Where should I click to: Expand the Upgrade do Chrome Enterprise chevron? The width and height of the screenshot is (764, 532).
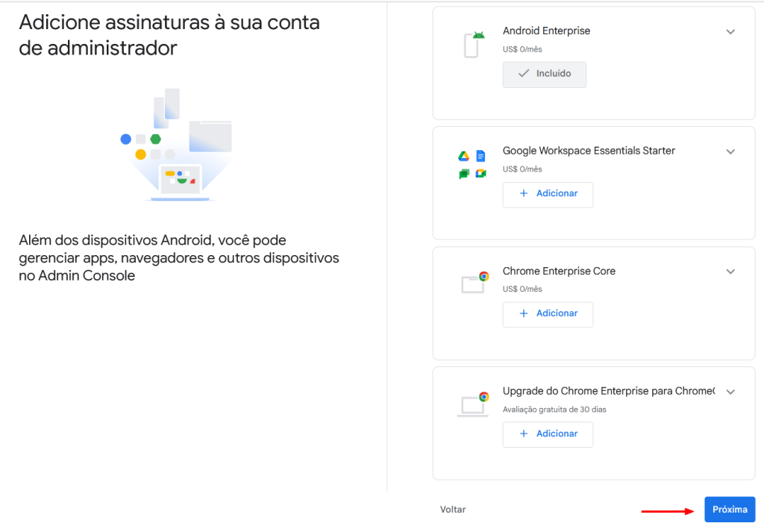[x=730, y=392]
